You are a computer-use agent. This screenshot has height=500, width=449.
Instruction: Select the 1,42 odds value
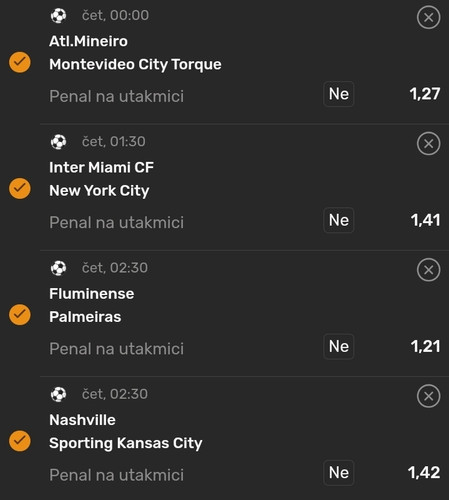click(424, 473)
